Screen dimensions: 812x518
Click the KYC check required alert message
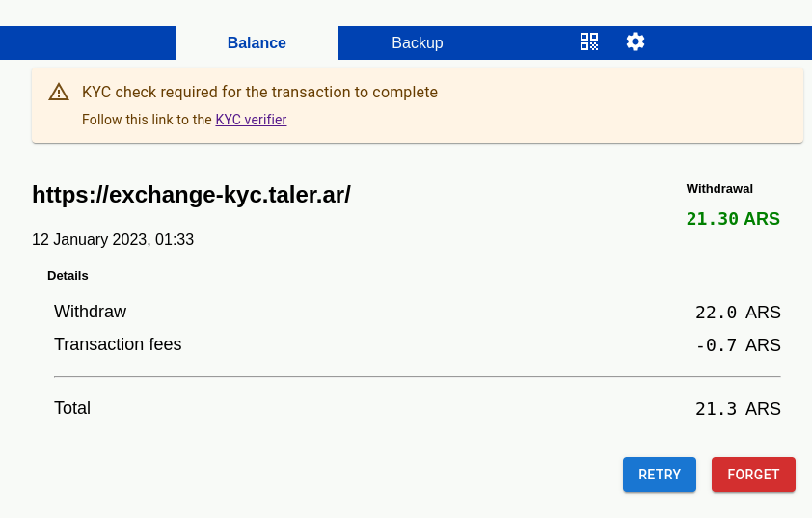pyautogui.click(x=260, y=93)
